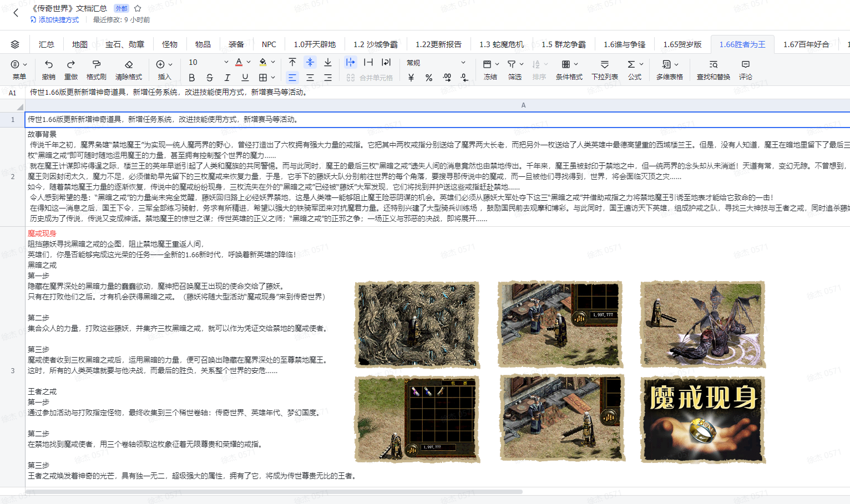Select the text clip mode icon
The image size is (850, 504).
[x=368, y=62]
